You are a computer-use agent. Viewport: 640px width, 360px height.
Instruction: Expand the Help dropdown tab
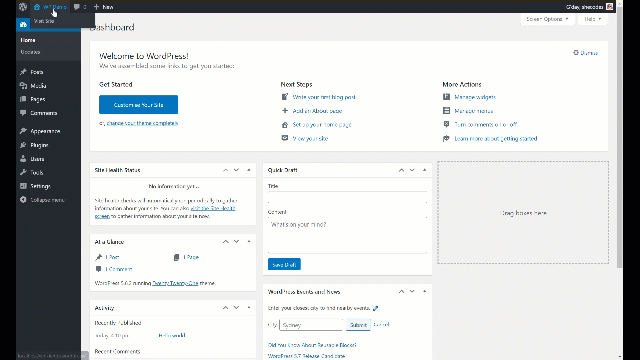593,19
